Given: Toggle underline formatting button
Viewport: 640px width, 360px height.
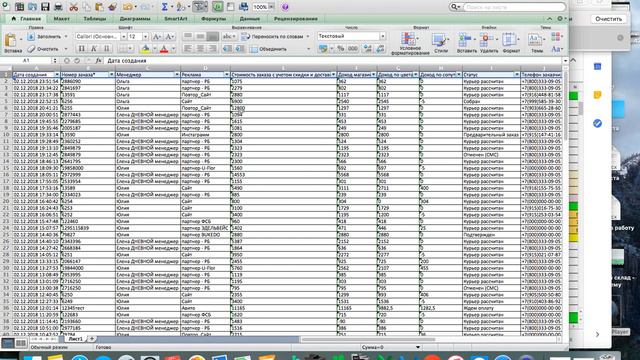Looking at the screenshot, I should tap(107, 49).
